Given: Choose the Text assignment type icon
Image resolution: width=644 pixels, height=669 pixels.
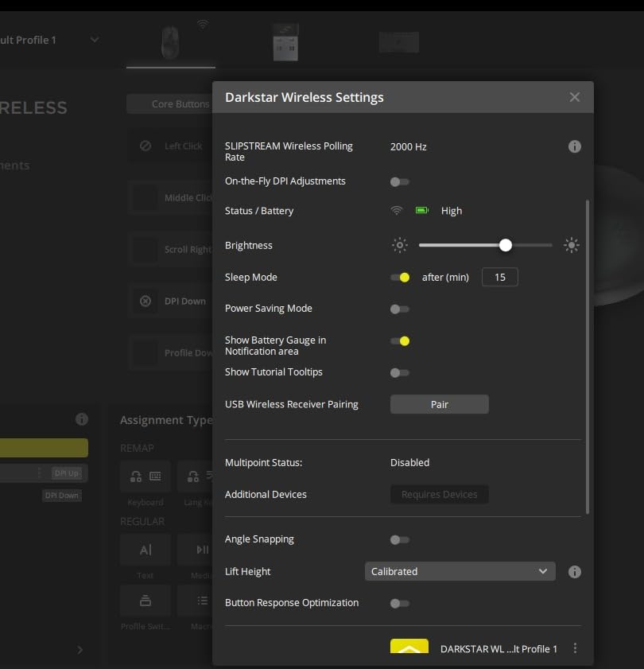Looking at the screenshot, I should 145,550.
